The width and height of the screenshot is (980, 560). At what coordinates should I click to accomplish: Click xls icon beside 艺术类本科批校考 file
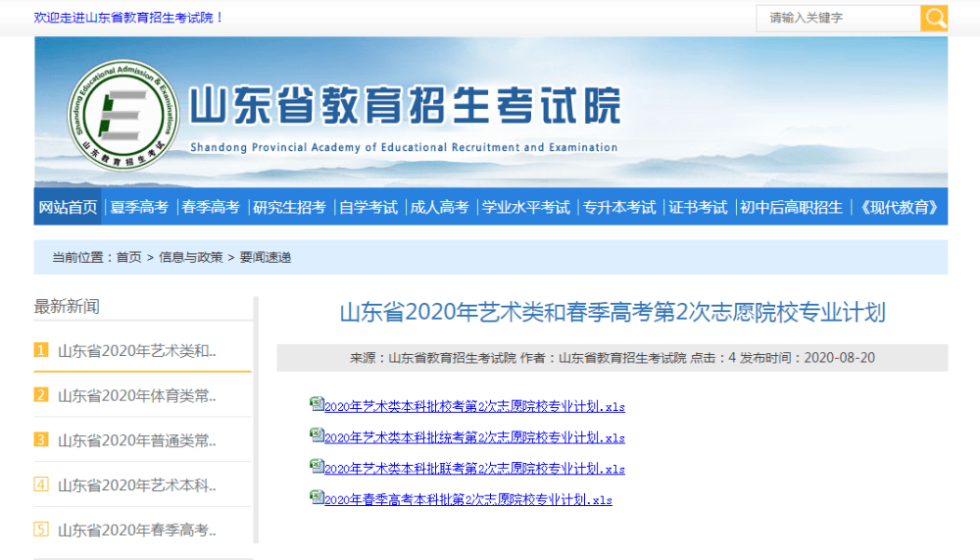click(x=317, y=404)
